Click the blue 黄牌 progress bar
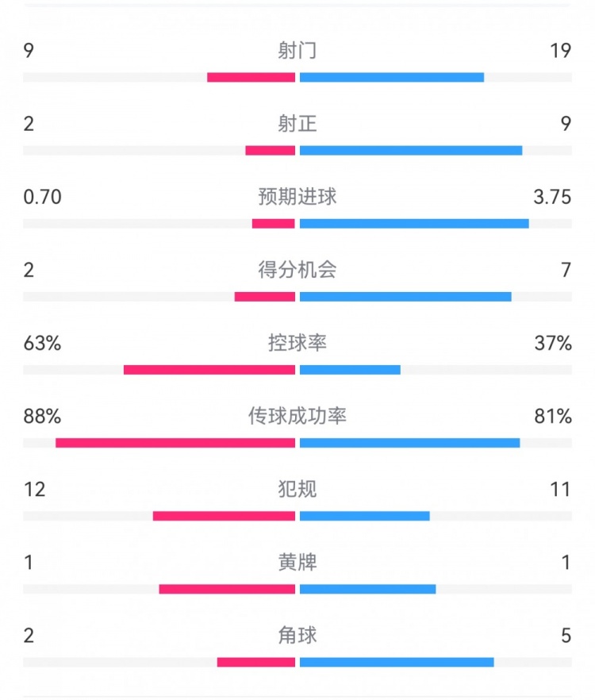 (368, 589)
